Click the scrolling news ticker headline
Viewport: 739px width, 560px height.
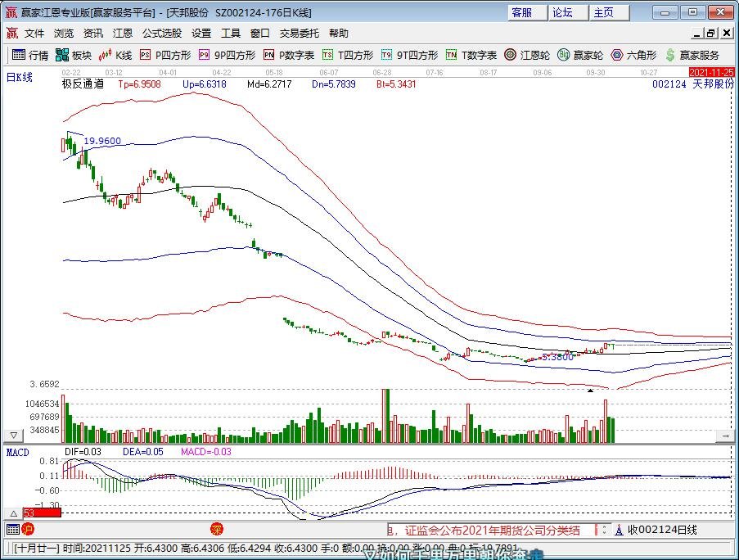[491, 530]
